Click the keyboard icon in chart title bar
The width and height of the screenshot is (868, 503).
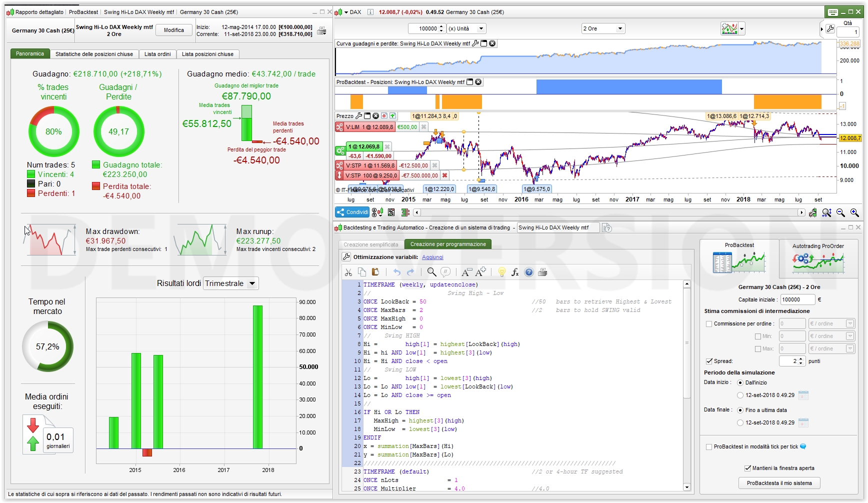click(x=832, y=12)
